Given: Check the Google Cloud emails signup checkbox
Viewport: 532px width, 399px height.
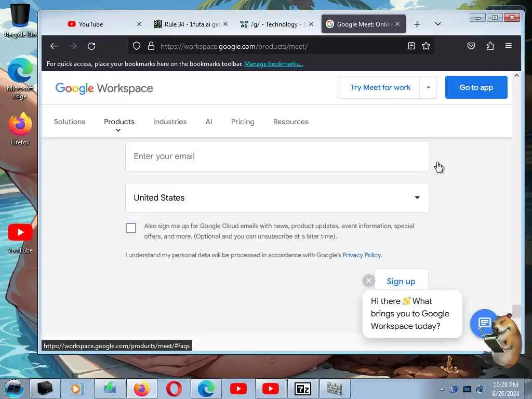Looking at the screenshot, I should click(131, 228).
